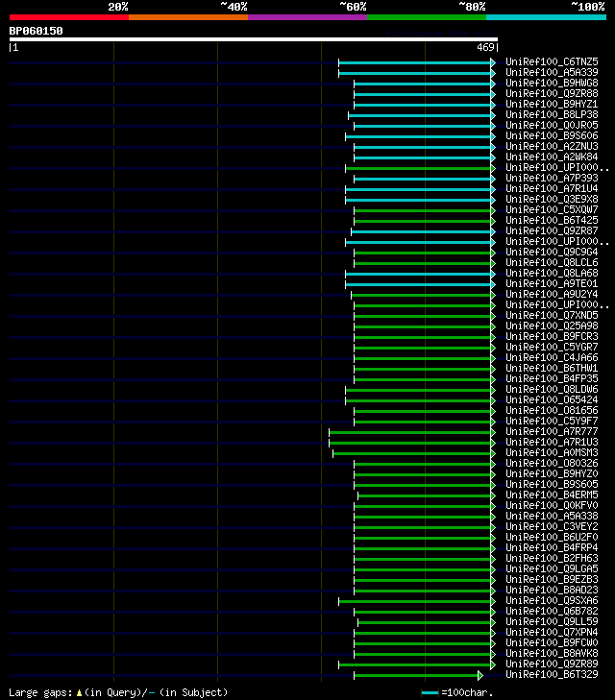The height and width of the screenshot is (700, 615).
Task: Click label UniRef100_B6T425
Action: pyautogui.click(x=552, y=220)
